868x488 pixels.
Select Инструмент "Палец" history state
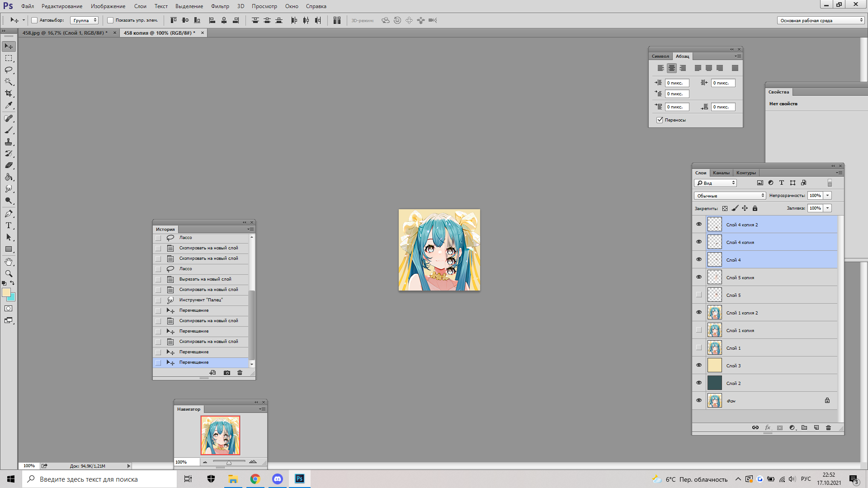(201, 300)
